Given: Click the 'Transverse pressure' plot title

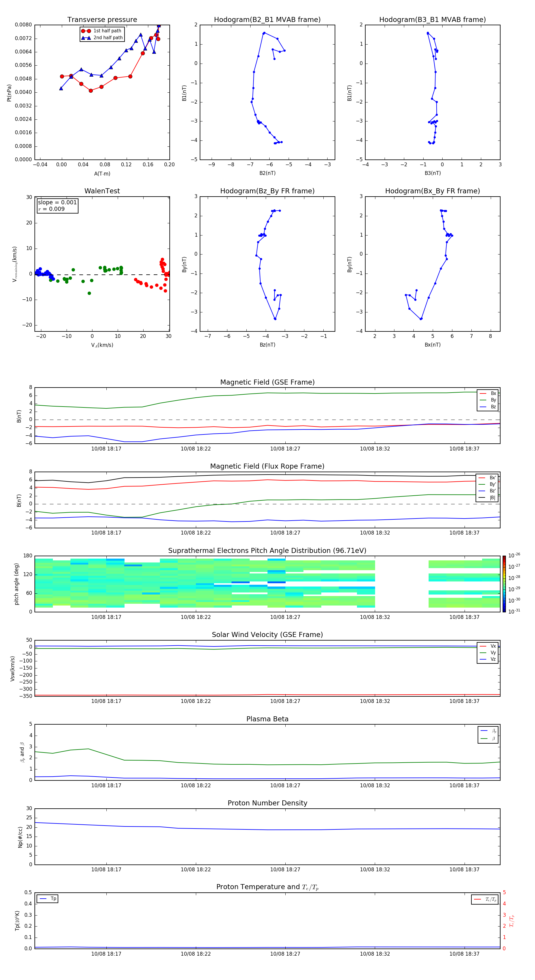Looking at the screenshot, I should point(102,20).
